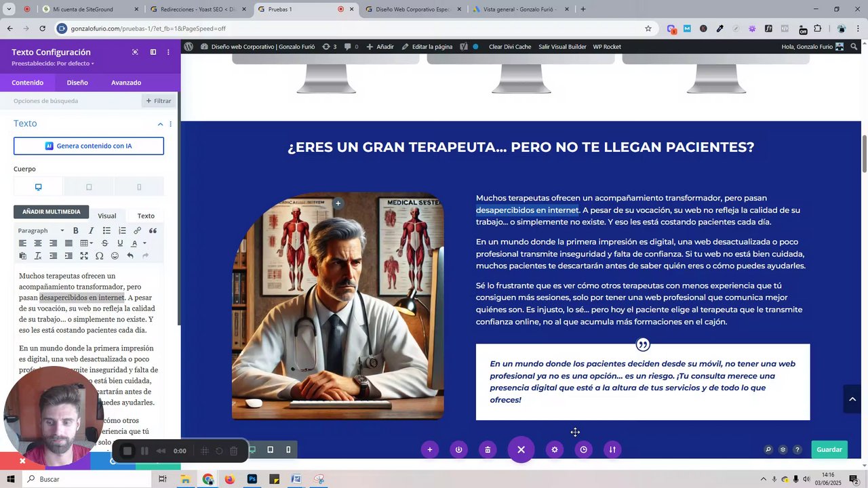
Task: Click the AÑADIR MULTIMEDIA button
Action: pos(52,211)
